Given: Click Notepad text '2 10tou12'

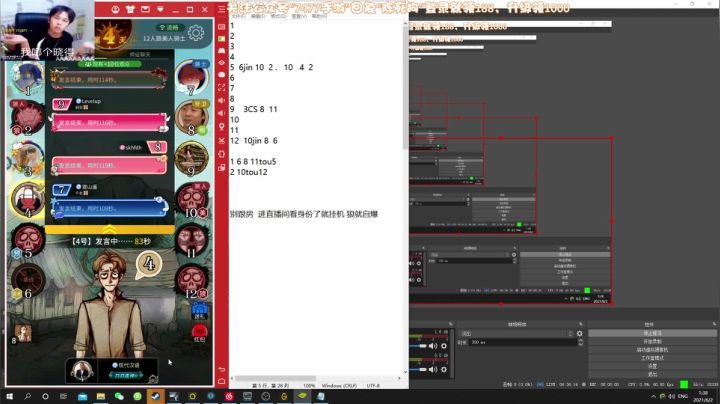Looking at the screenshot, I should [x=248, y=172].
